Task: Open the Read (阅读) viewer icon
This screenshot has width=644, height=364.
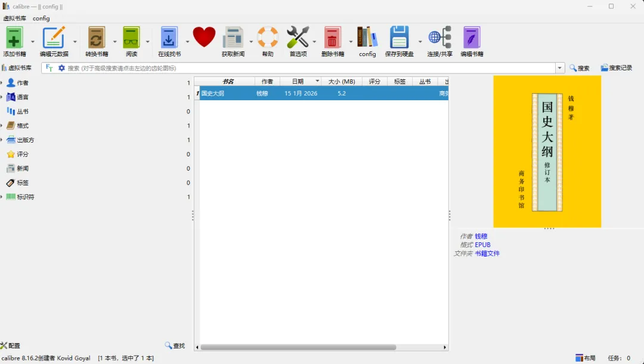Action: point(131,38)
